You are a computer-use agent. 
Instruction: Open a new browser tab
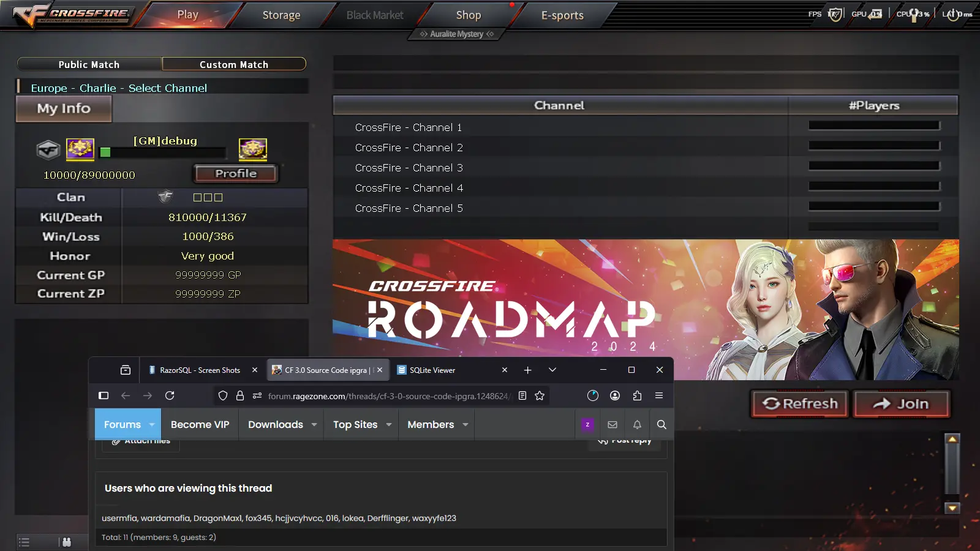[x=527, y=370]
